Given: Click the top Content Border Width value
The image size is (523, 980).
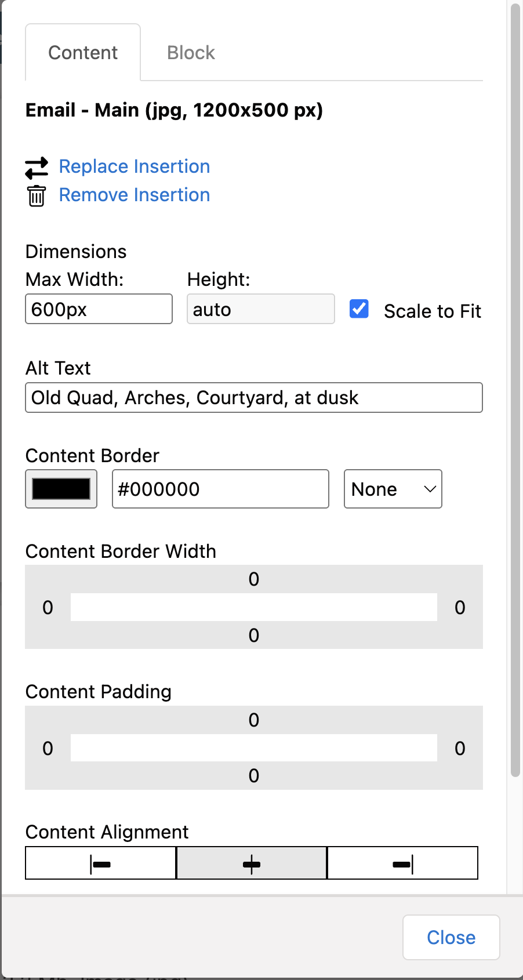Looking at the screenshot, I should [x=253, y=579].
